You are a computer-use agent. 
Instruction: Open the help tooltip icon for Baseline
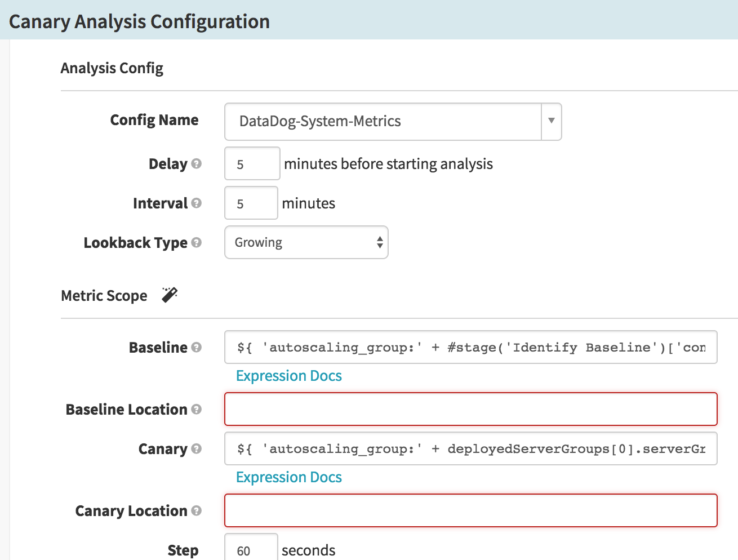196,348
